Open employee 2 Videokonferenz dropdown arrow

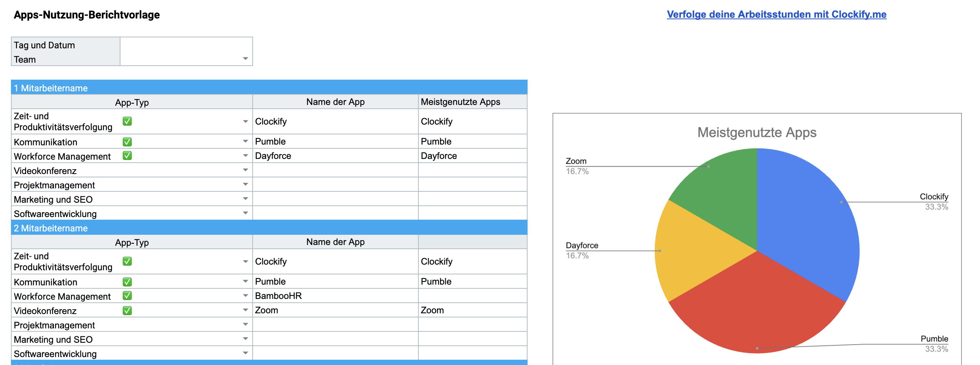click(245, 310)
